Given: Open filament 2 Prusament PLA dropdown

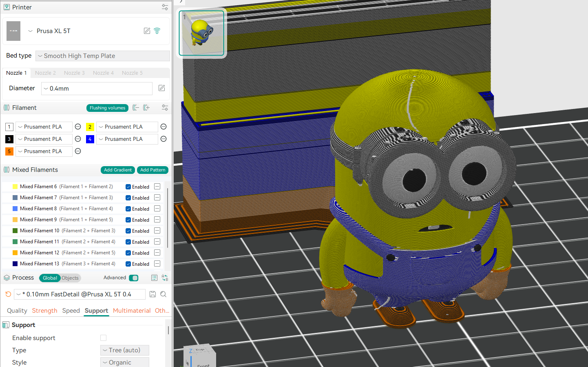Looking at the screenshot, I should pos(127,127).
